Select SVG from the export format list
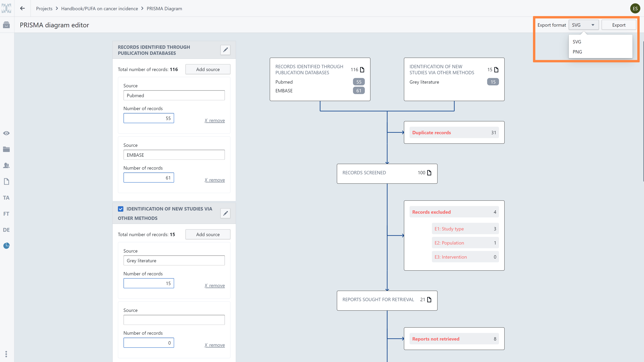The width and height of the screenshot is (644, 362). [577, 42]
